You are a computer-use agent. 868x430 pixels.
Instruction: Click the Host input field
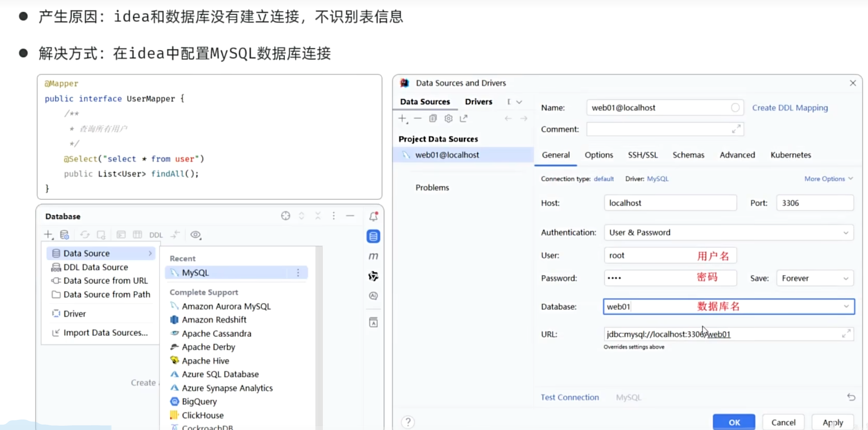pos(670,203)
